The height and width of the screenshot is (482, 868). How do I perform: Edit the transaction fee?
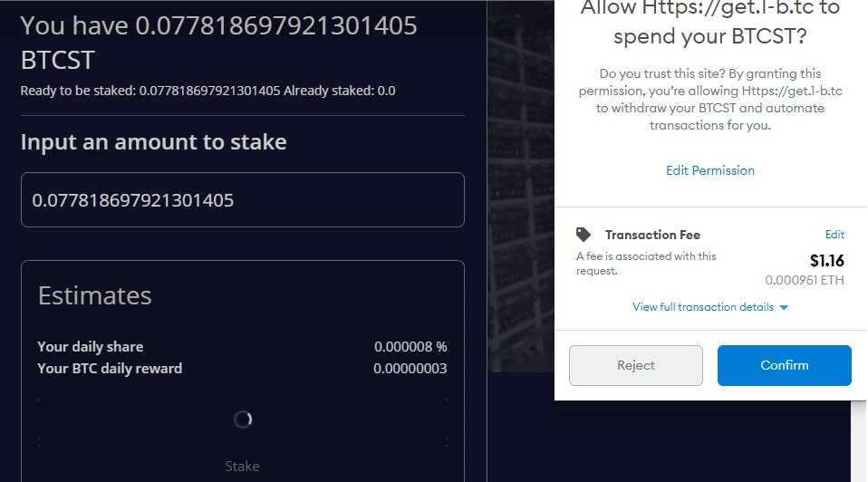[834, 235]
